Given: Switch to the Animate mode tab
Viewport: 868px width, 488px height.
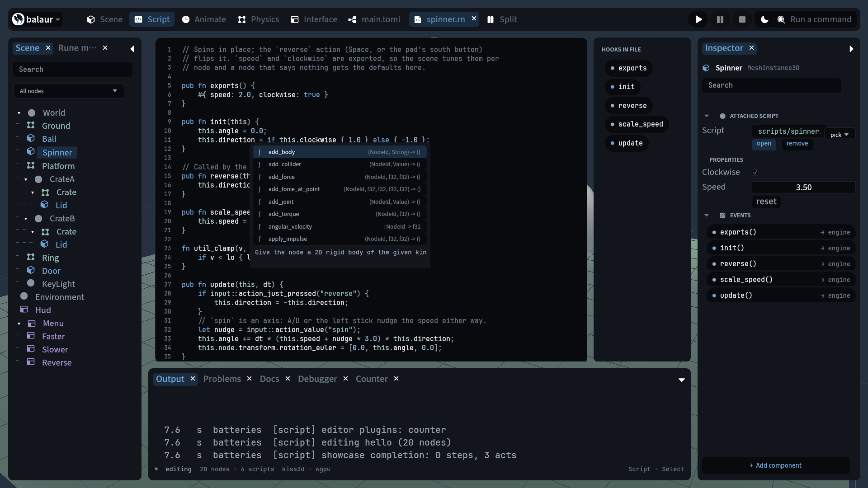Looking at the screenshot, I should click(204, 19).
